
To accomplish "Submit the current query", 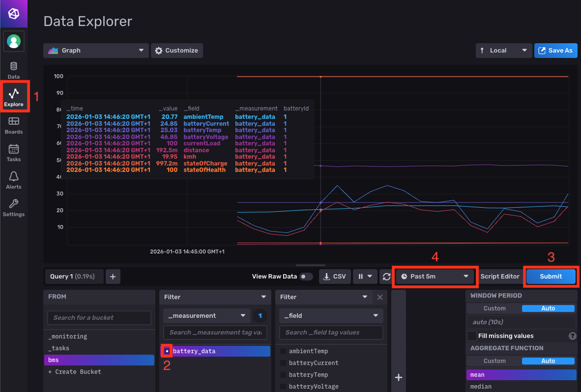I will [x=551, y=276].
